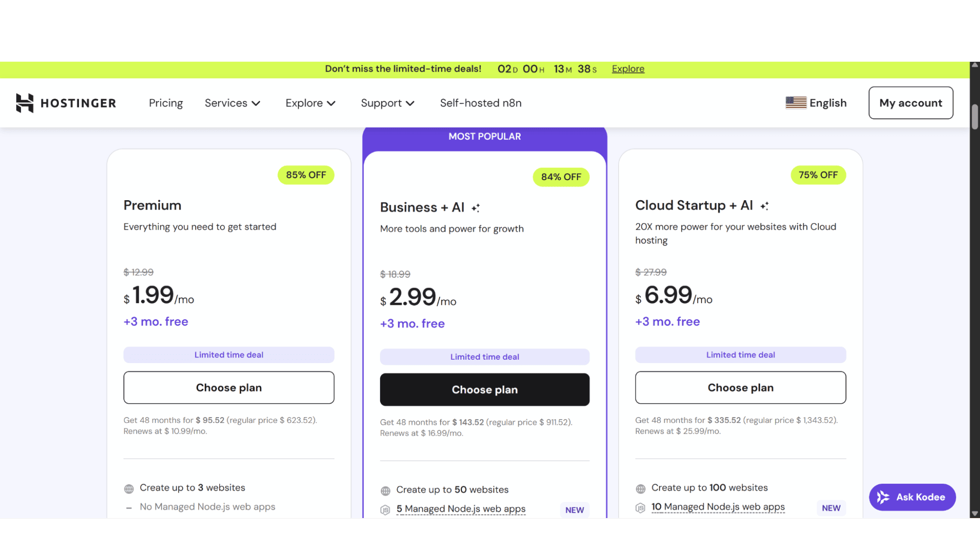Click the 'Cloud Startup + AI' plan title
Image resolution: width=980 pixels, height=552 pixels.
(694, 206)
